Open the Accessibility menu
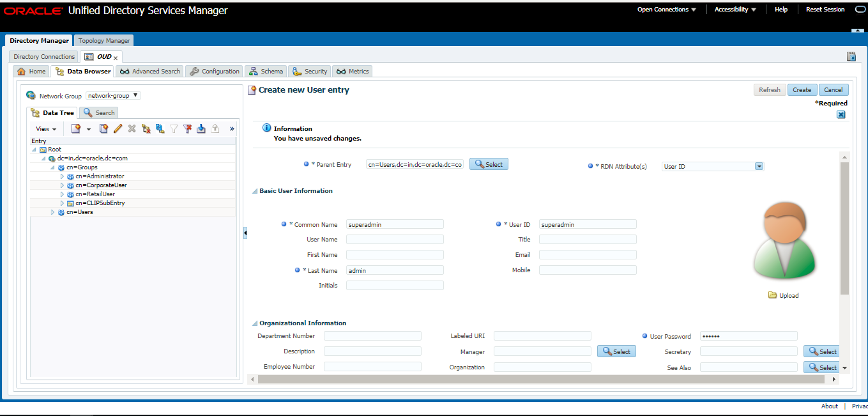 click(x=735, y=10)
